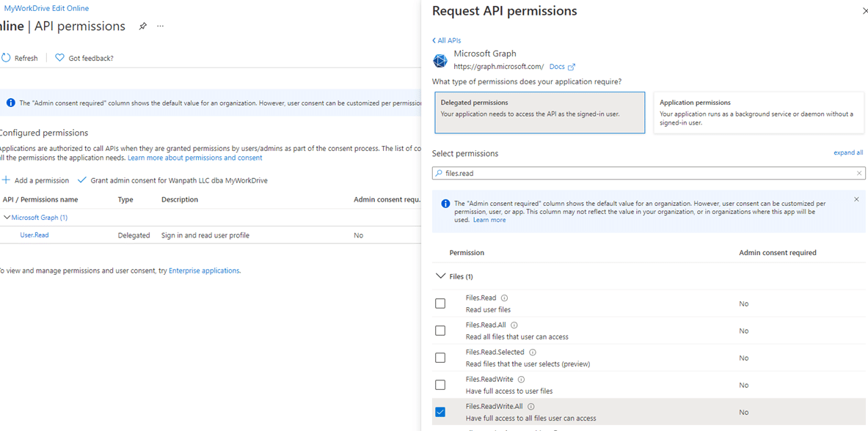The image size is (868, 431).
Task: Click Add a permission button
Action: [x=36, y=180]
